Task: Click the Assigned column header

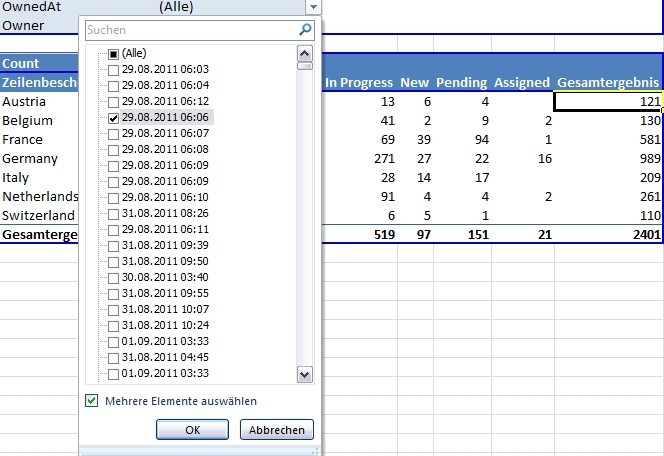Action: coord(522,83)
